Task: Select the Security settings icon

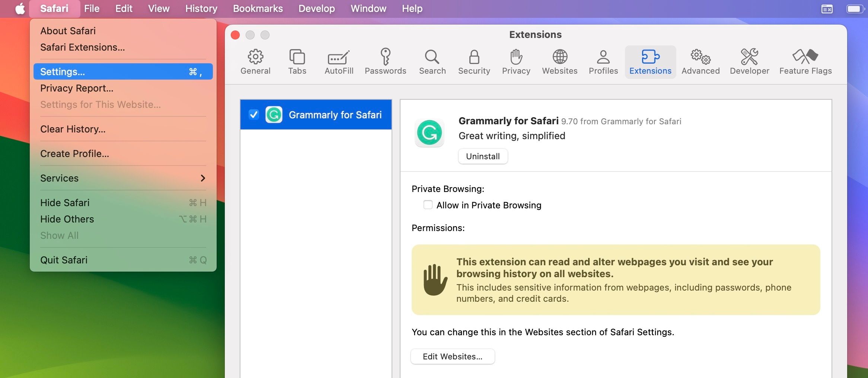Action: [474, 61]
